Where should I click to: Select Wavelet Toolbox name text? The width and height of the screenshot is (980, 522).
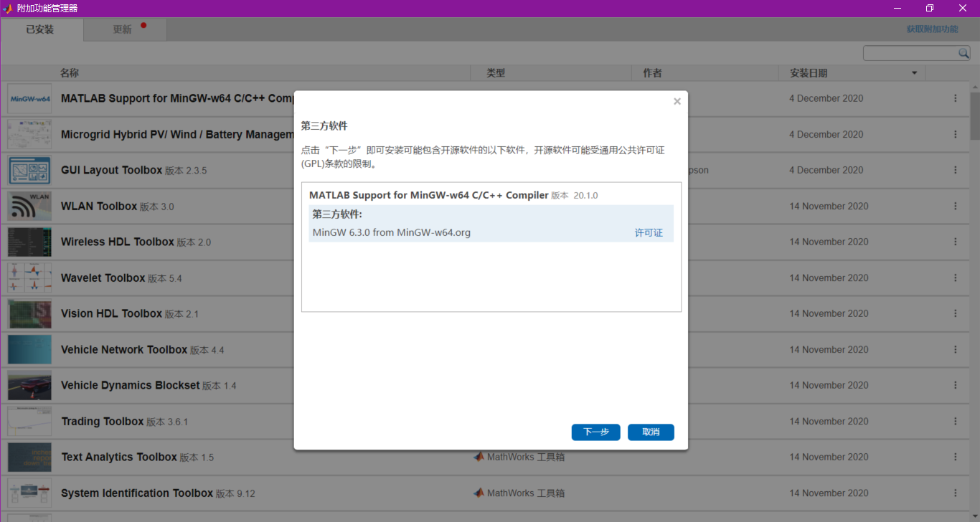pos(103,277)
